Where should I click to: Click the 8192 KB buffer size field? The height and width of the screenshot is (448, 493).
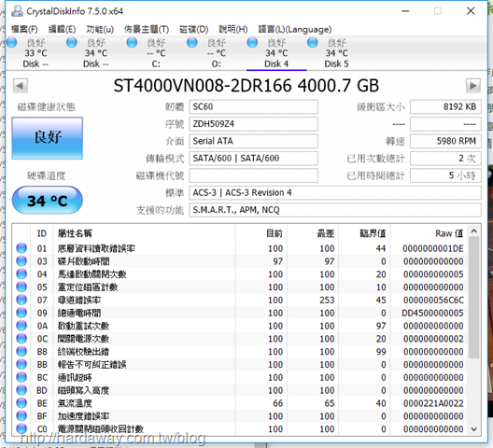(445, 107)
